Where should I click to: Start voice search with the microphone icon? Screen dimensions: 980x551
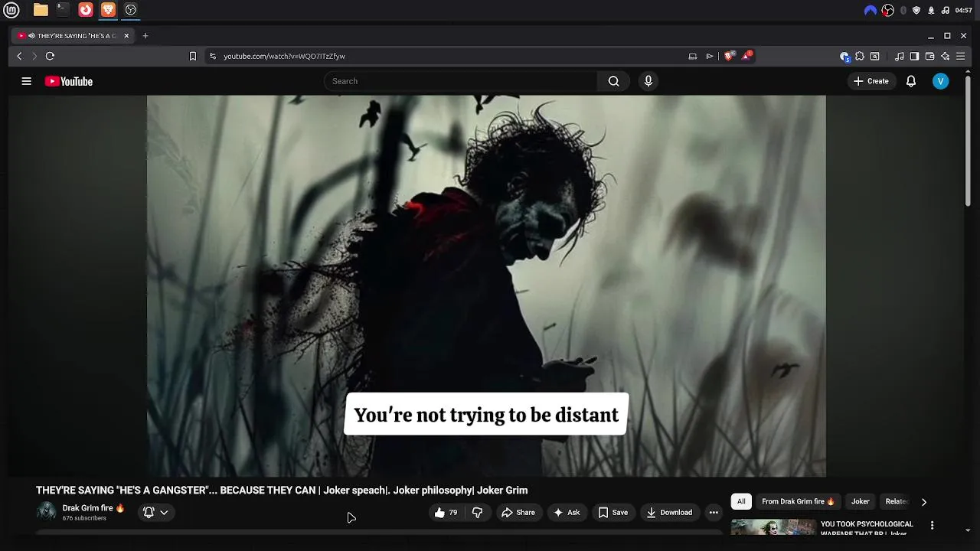pos(648,81)
